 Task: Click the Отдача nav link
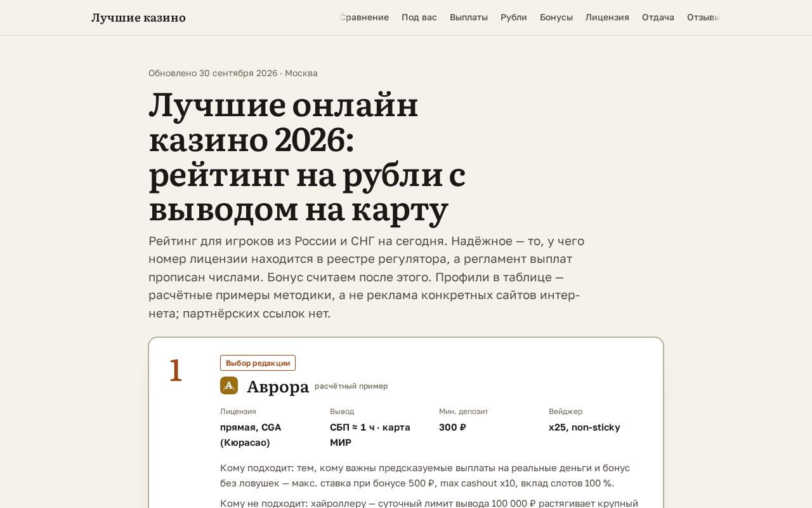tap(658, 17)
